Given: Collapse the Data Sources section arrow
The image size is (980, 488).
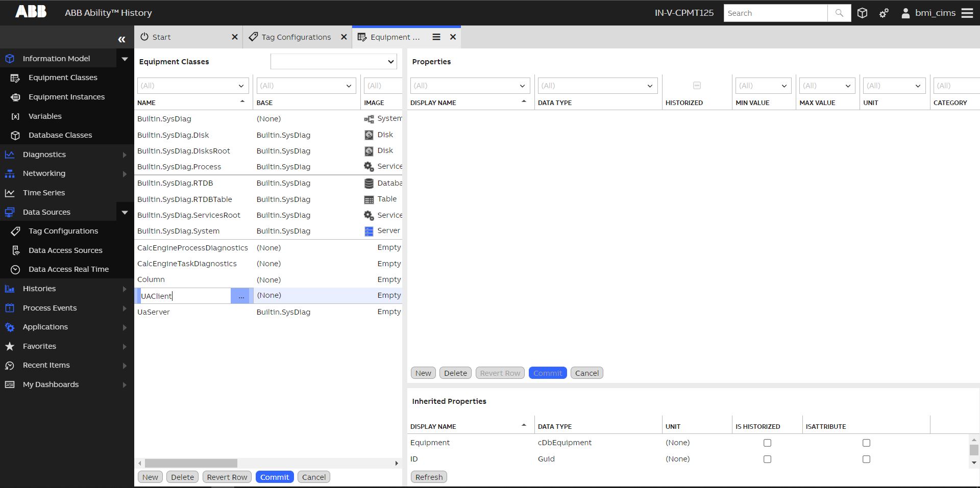Looking at the screenshot, I should [125, 212].
